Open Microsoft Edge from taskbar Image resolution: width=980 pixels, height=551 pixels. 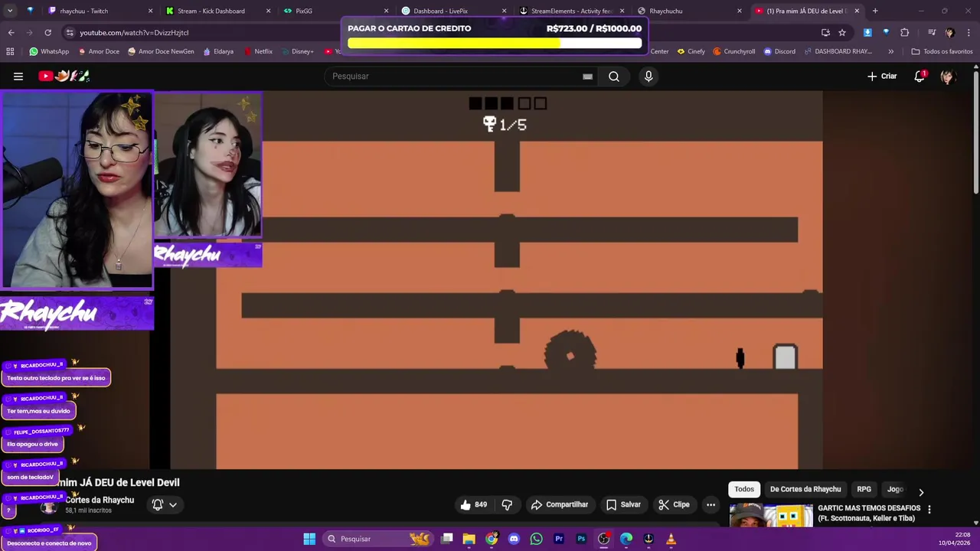[x=626, y=539]
